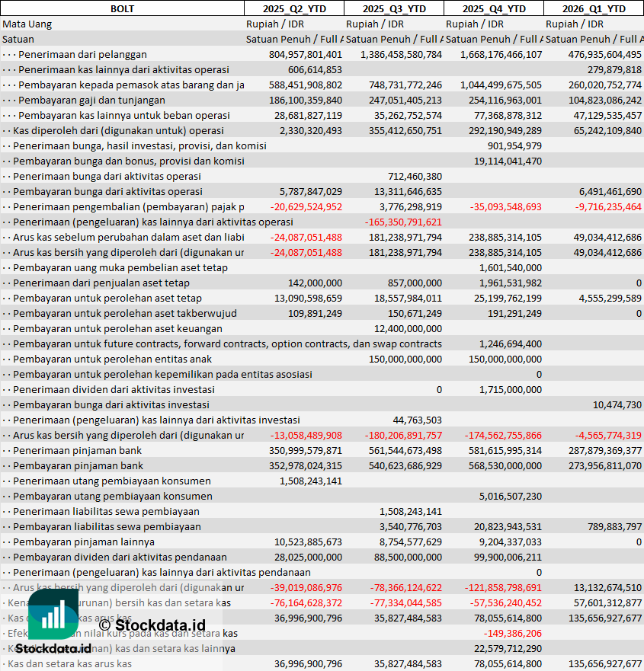Screen dimensions: 644x671
Task: Click the © Stockdata.id watermark text
Action: coord(152,625)
